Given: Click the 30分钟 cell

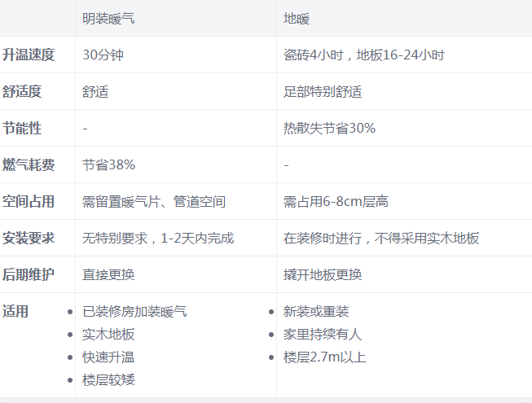Looking at the screenshot, I should coord(103,55).
